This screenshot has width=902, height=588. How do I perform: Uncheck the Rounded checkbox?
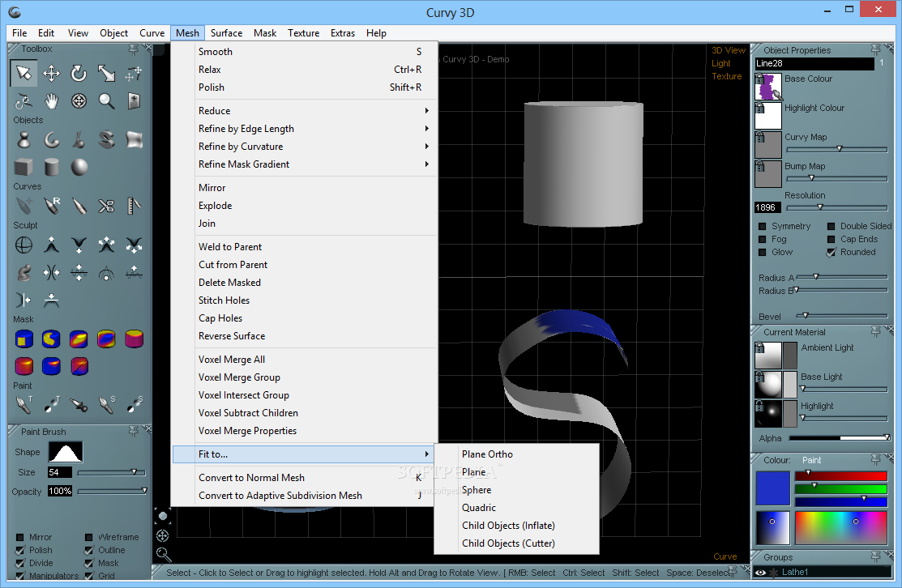click(x=831, y=253)
